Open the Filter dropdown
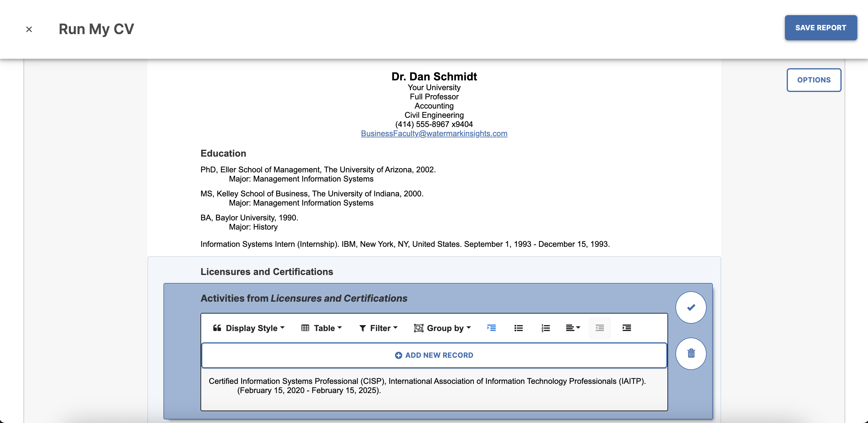The image size is (868, 423). 379,328
